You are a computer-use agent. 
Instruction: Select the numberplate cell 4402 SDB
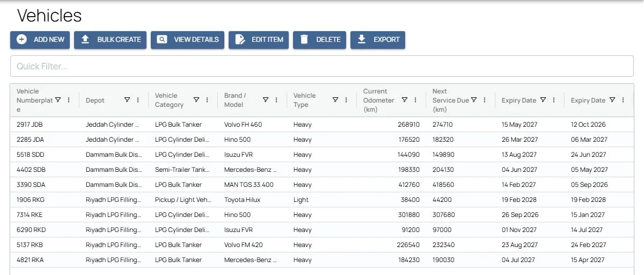(x=31, y=170)
